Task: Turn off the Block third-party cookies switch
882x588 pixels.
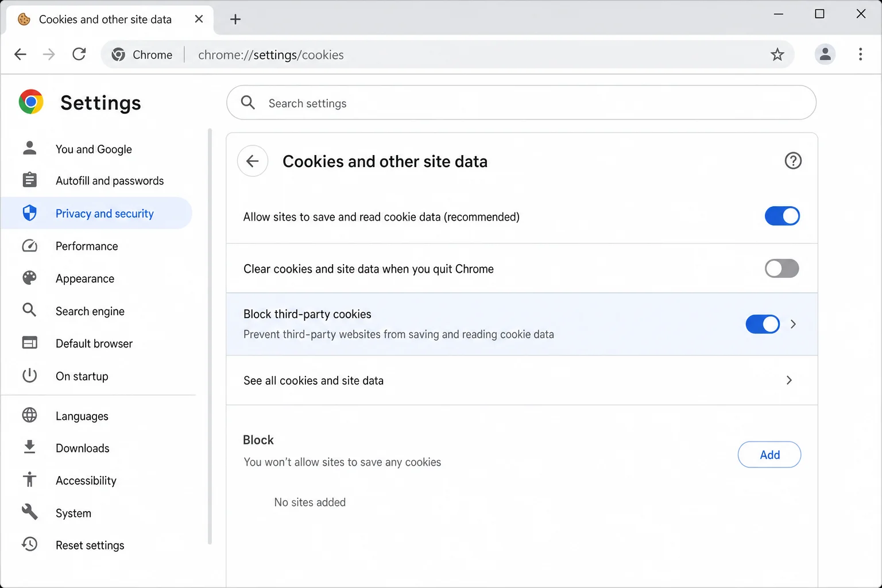Action: [763, 324]
